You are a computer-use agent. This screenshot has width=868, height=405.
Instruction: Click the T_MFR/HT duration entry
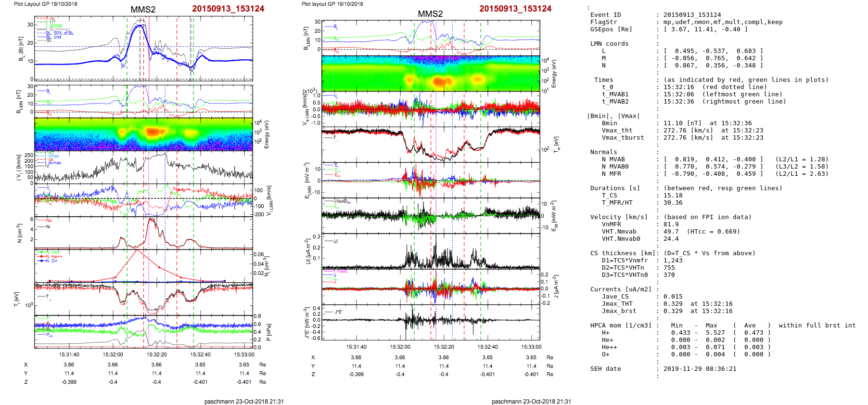point(617,203)
